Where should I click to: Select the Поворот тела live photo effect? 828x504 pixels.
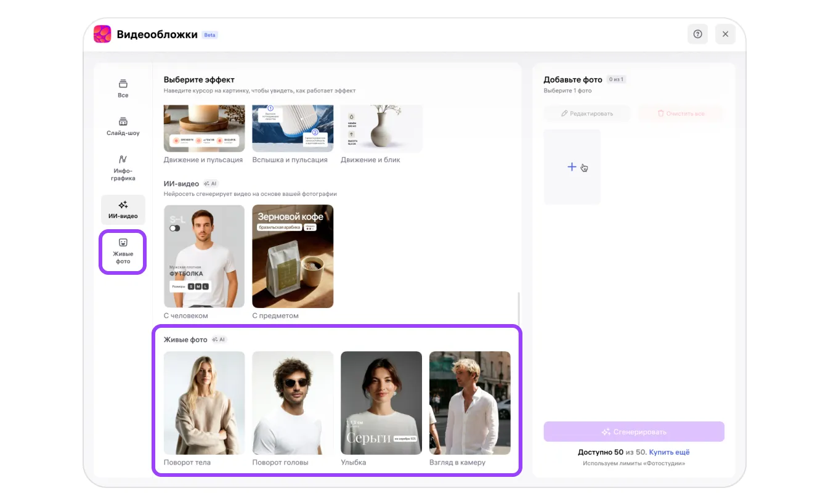pyautogui.click(x=204, y=403)
